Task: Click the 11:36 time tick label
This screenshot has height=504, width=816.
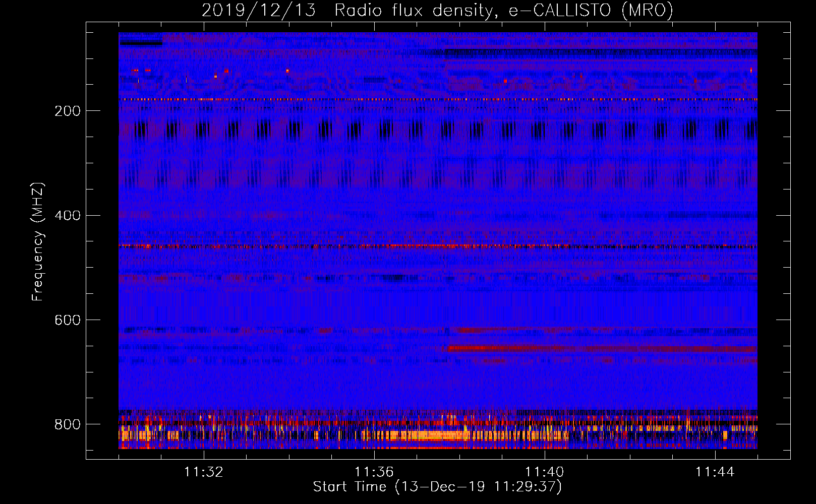Action: pos(374,472)
